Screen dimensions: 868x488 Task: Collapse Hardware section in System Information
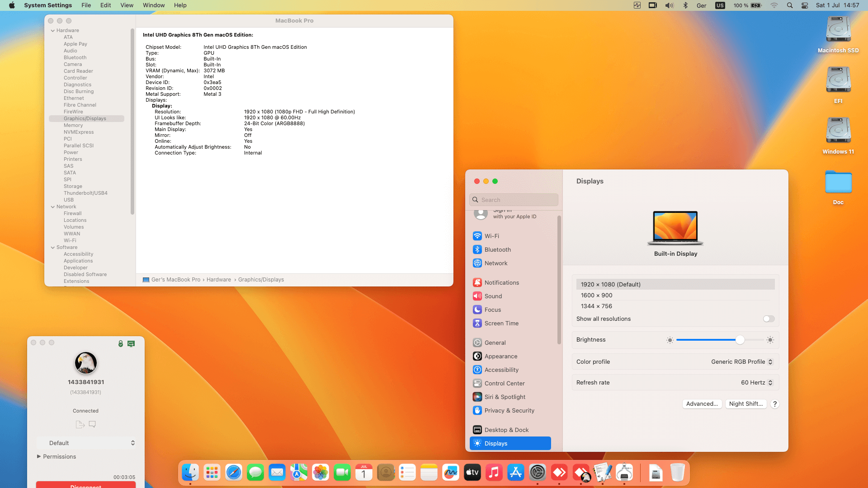[x=53, y=31]
